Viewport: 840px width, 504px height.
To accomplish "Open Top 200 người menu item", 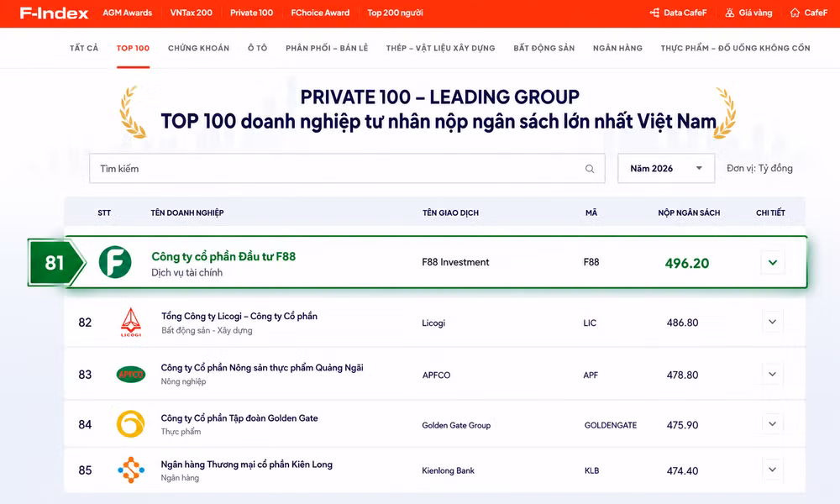I will [x=396, y=13].
